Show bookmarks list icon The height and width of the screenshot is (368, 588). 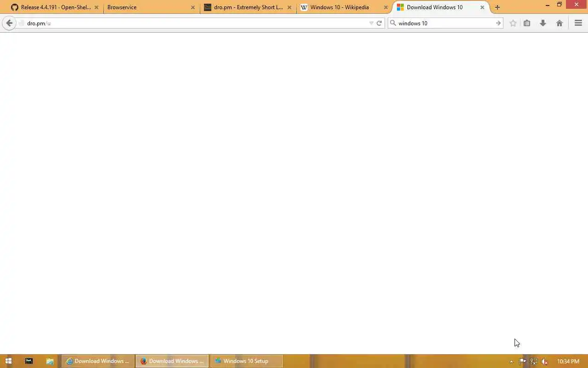527,23
